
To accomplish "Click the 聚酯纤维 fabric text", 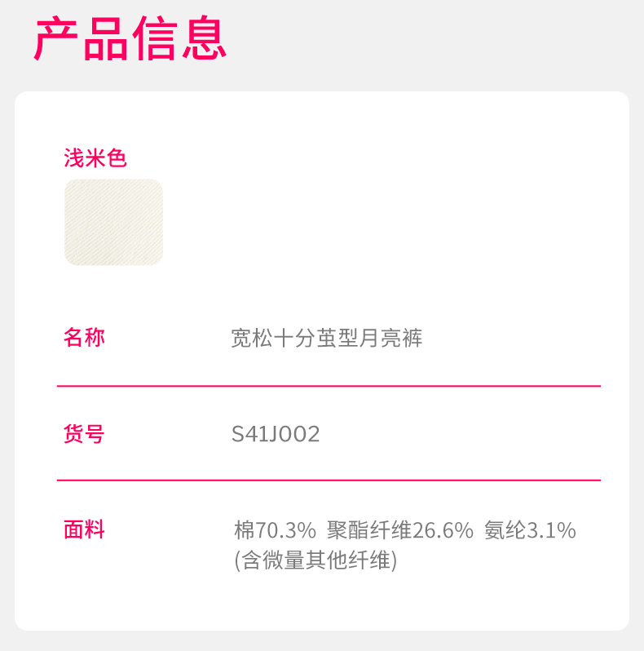I will [x=369, y=531].
